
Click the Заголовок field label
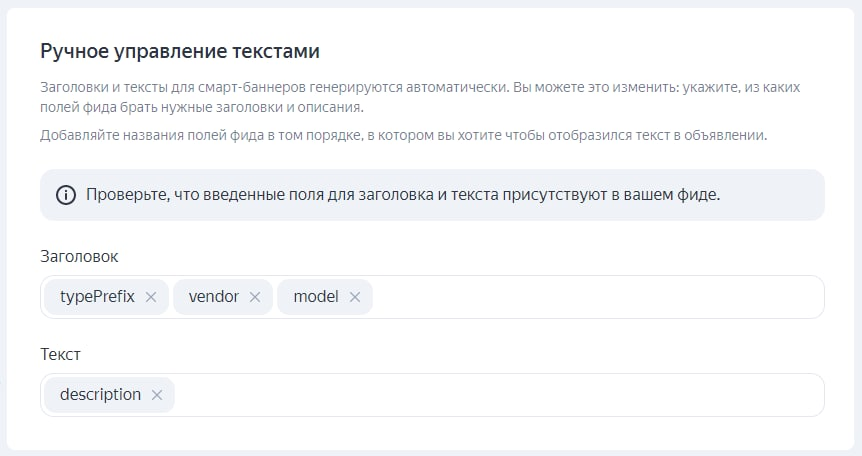pos(79,256)
